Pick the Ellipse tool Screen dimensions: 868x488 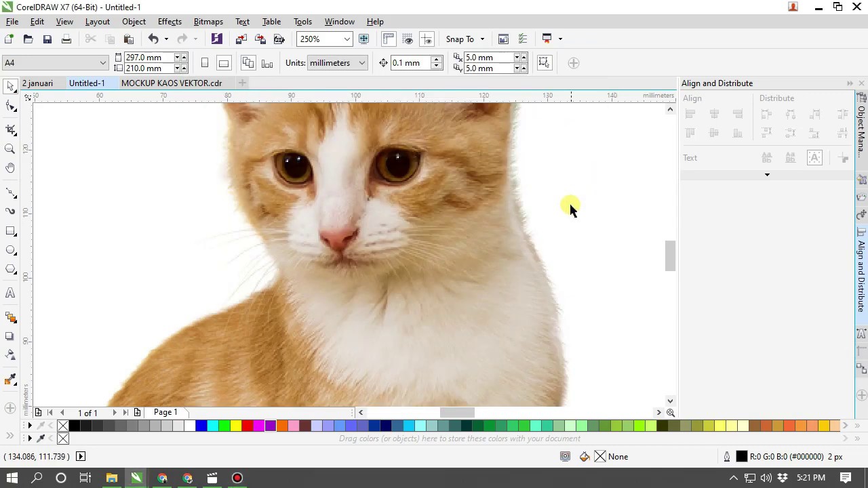pyautogui.click(x=10, y=250)
